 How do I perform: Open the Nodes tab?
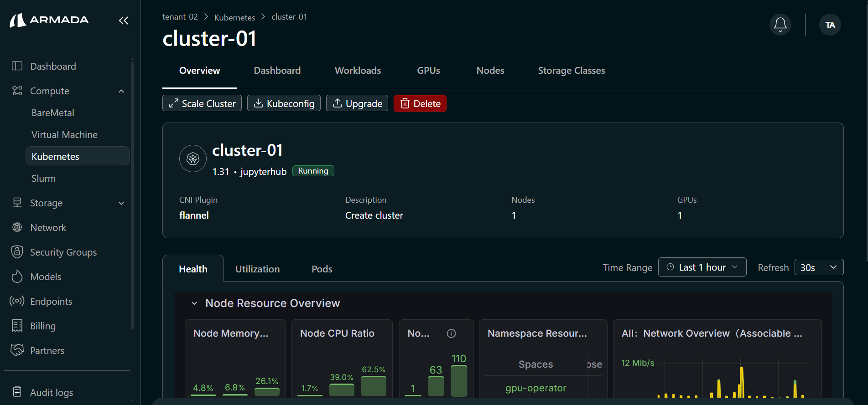tap(490, 71)
